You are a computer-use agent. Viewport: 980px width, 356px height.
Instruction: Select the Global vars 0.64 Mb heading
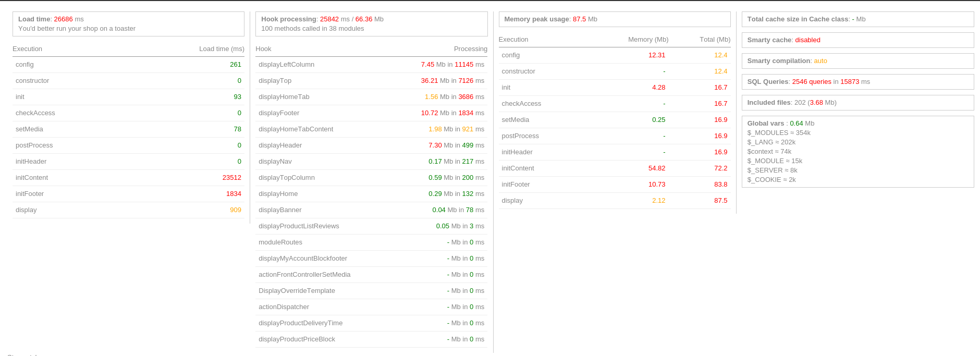point(780,124)
